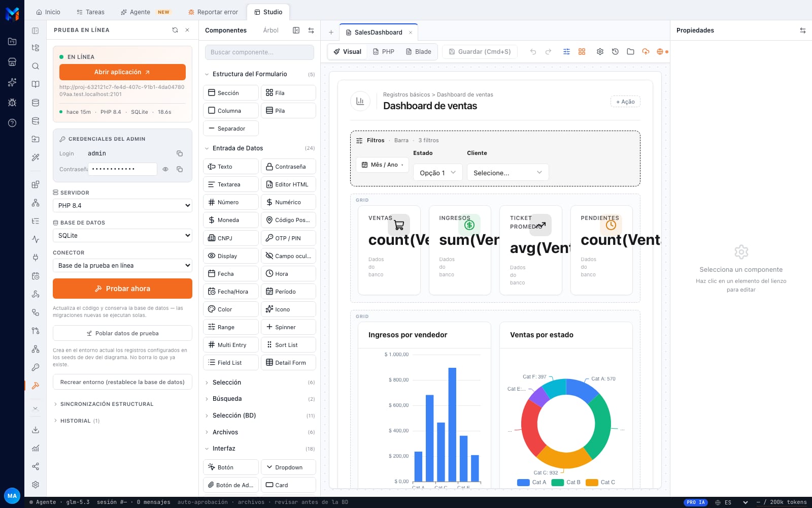Toggle the Propiedades panel swap icon
The image size is (812, 508).
pos(802,30)
